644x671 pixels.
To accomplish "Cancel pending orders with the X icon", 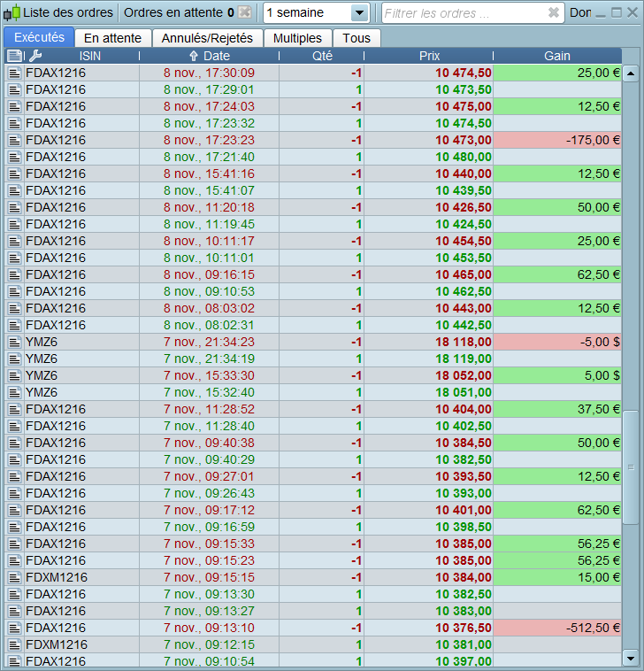I will (245, 12).
